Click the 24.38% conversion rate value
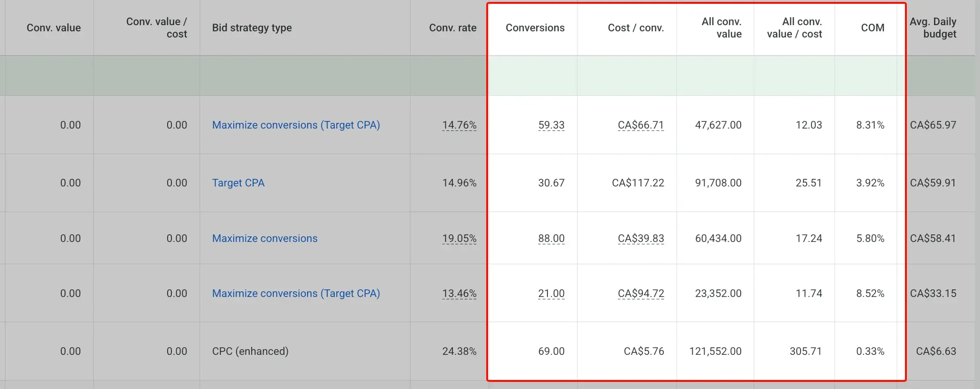 tap(459, 351)
